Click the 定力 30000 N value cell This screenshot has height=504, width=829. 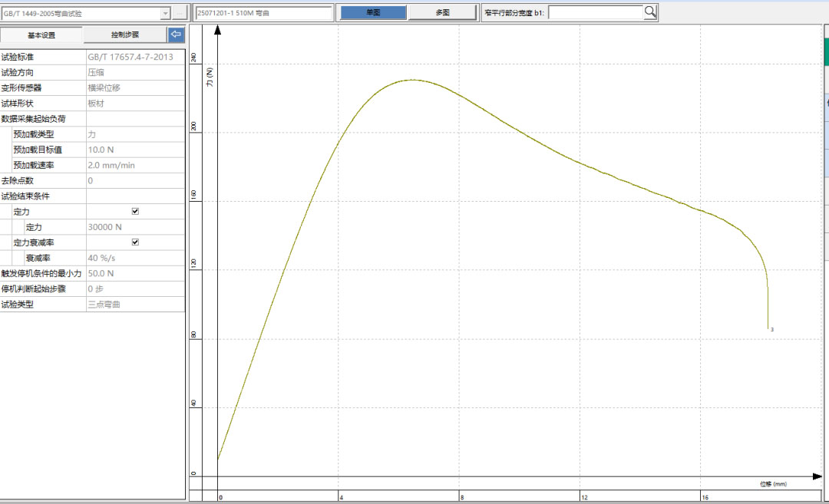coord(135,227)
